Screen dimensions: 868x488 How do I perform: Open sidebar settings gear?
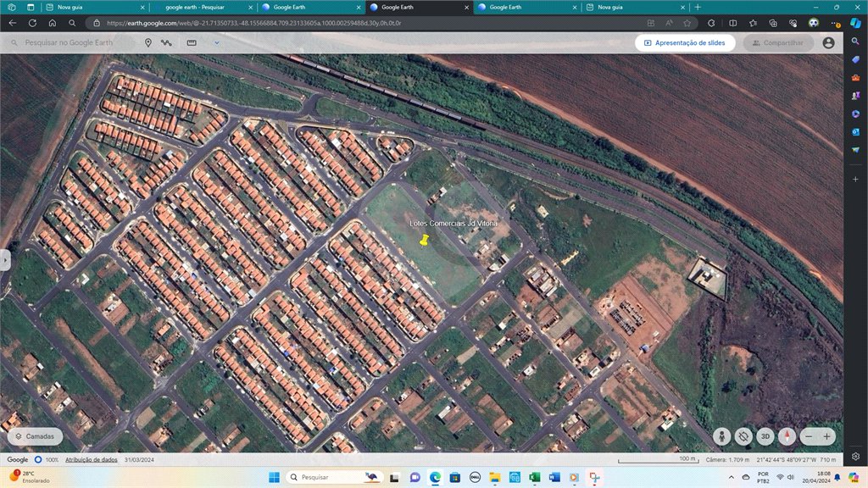click(856, 457)
